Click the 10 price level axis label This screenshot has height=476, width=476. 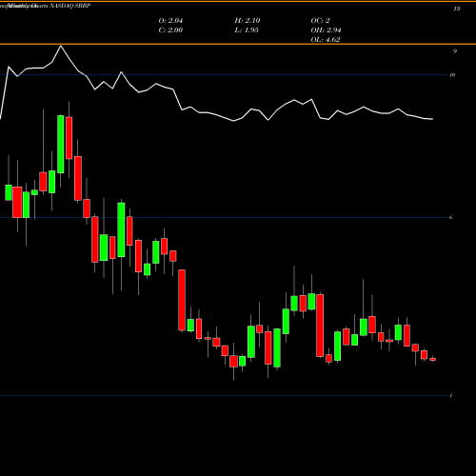click(x=452, y=75)
